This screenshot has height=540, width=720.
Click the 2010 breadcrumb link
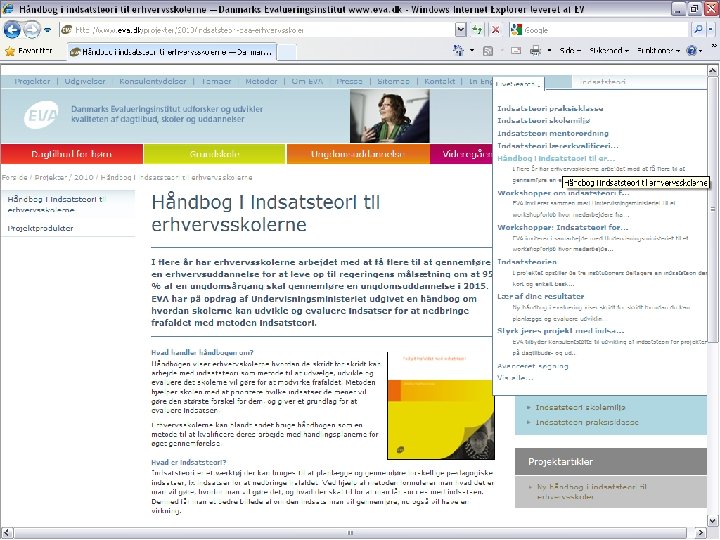click(83, 177)
